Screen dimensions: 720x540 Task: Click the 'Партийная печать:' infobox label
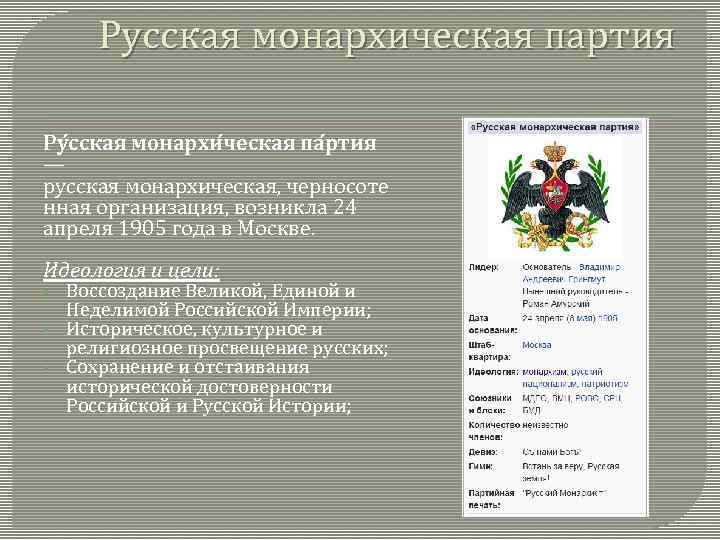pyautogui.click(x=491, y=499)
